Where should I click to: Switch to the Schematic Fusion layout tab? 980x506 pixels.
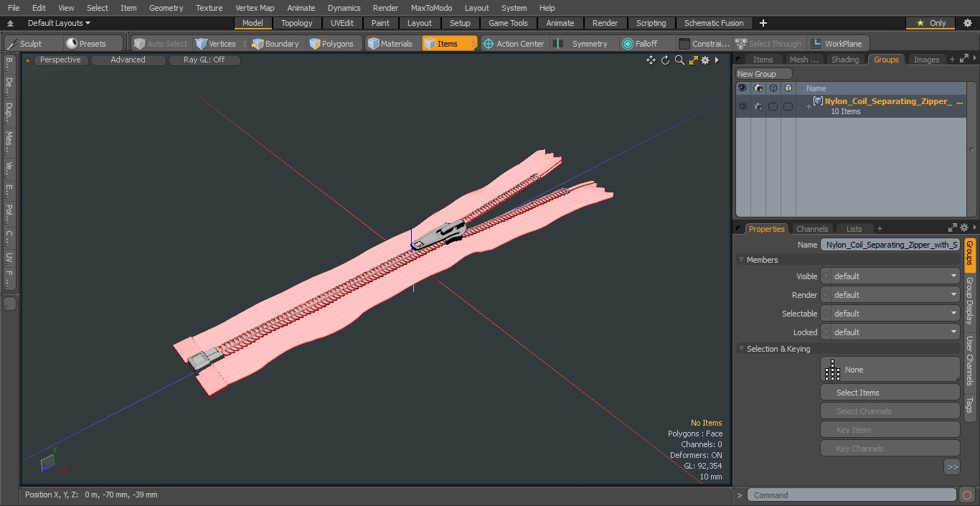click(x=714, y=23)
